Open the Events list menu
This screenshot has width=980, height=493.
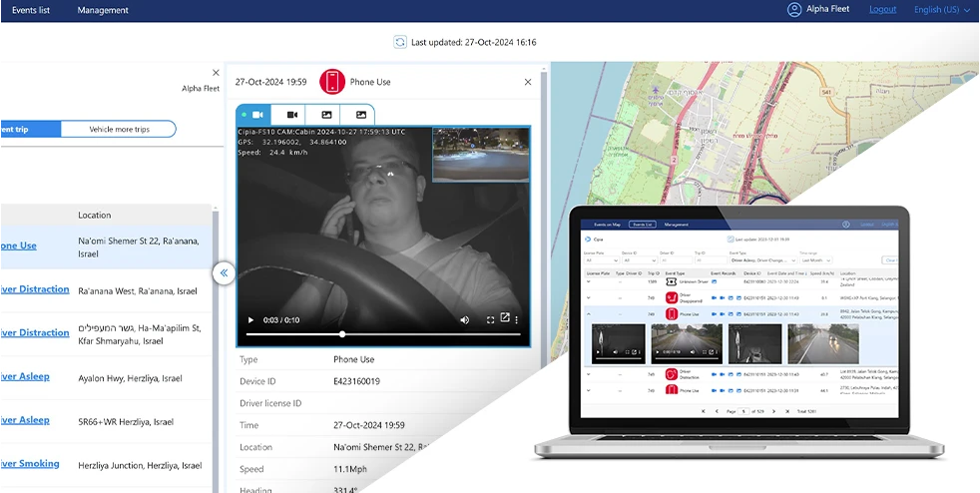point(31,10)
